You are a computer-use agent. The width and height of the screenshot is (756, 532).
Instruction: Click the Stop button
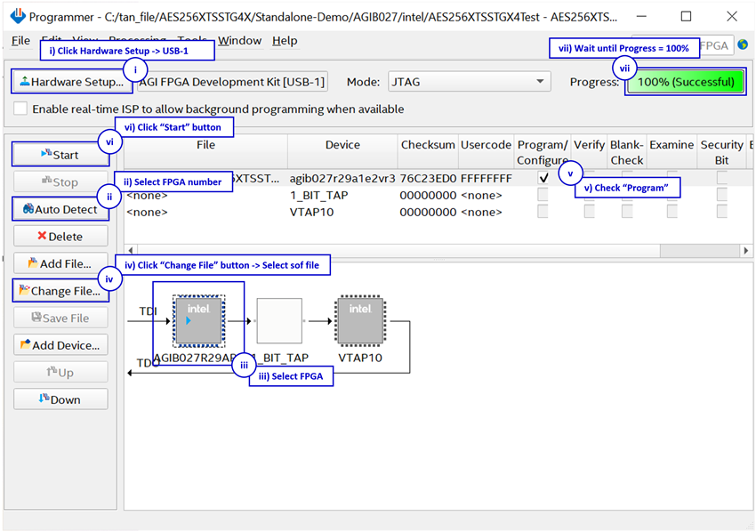(x=60, y=181)
